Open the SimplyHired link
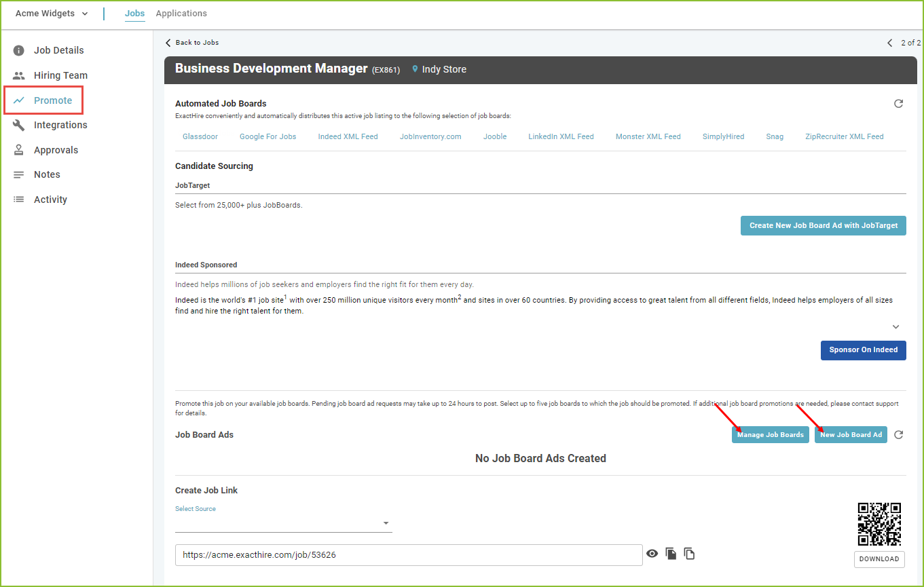The width and height of the screenshot is (924, 587). pyautogui.click(x=724, y=136)
